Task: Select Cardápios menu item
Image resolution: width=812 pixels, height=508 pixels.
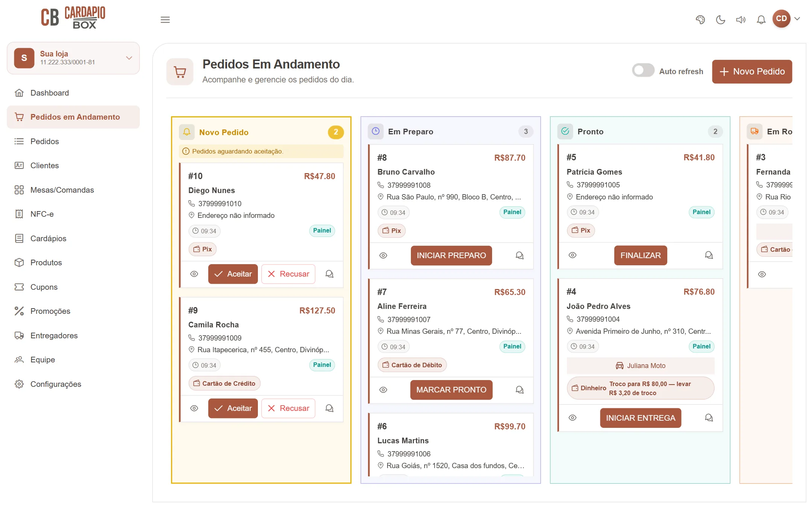Action: click(73, 239)
